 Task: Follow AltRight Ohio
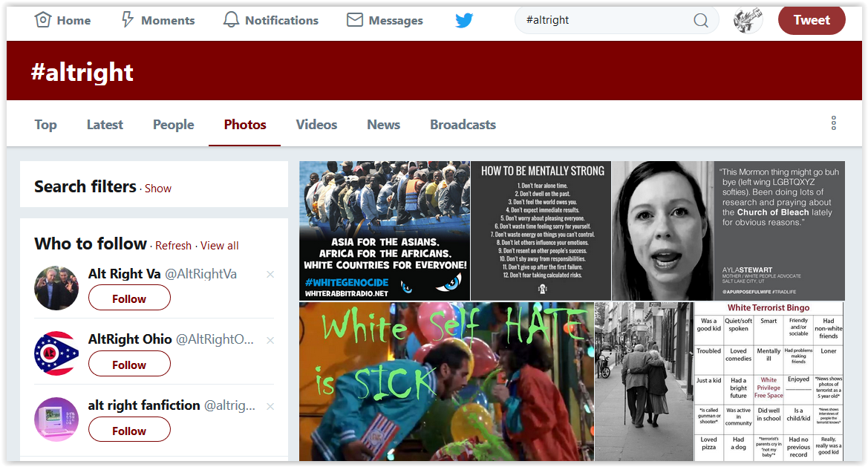[x=129, y=364]
